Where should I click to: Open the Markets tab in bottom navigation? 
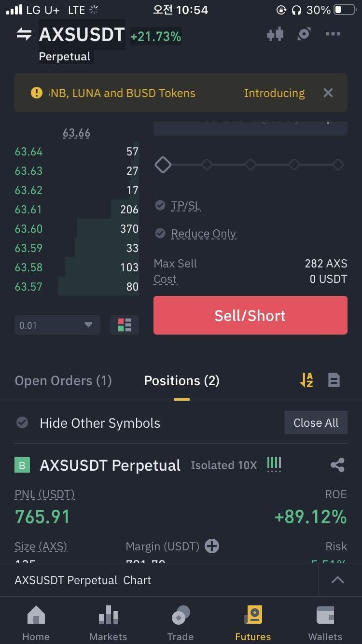click(x=108, y=623)
